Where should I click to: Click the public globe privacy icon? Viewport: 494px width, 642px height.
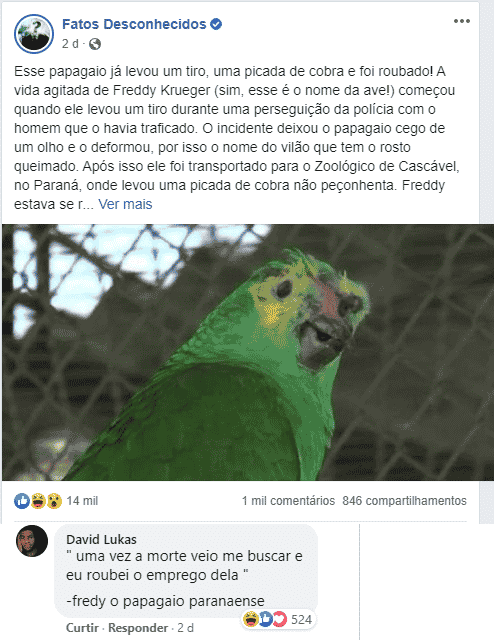[x=95, y=44]
